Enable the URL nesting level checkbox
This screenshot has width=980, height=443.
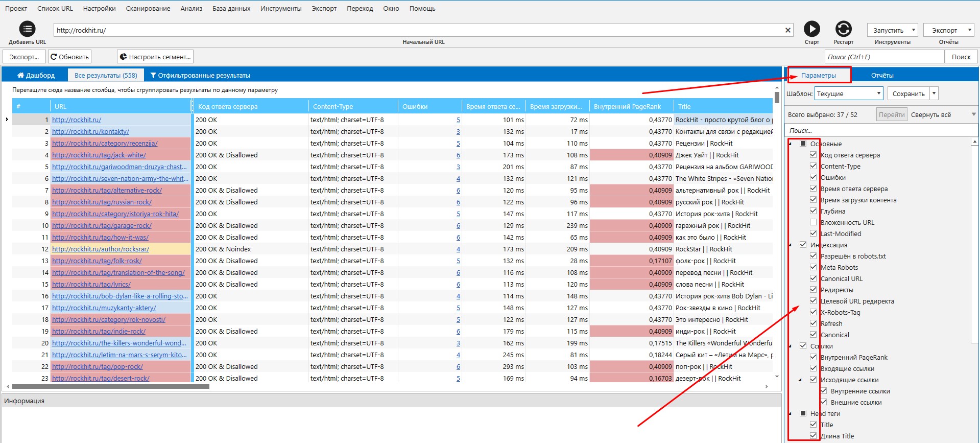[813, 222]
